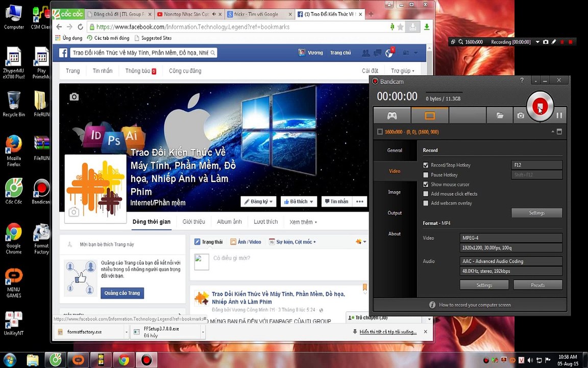The height and width of the screenshot is (368, 588).
Task: Click How to record your computer screen
Action: tap(475, 305)
